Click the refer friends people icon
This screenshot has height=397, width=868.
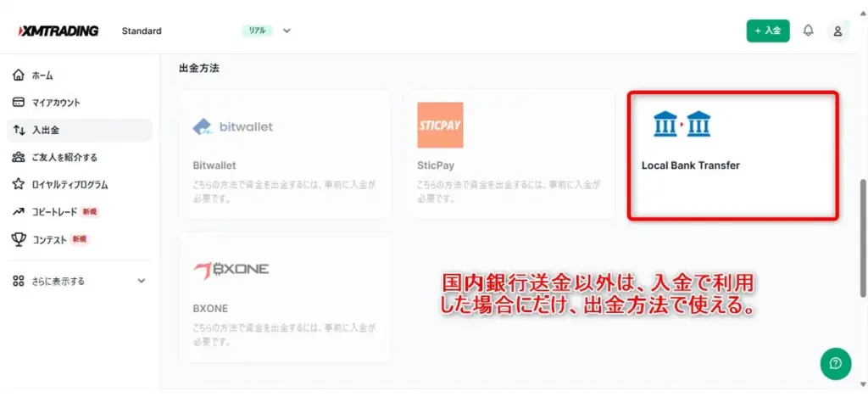click(x=19, y=157)
